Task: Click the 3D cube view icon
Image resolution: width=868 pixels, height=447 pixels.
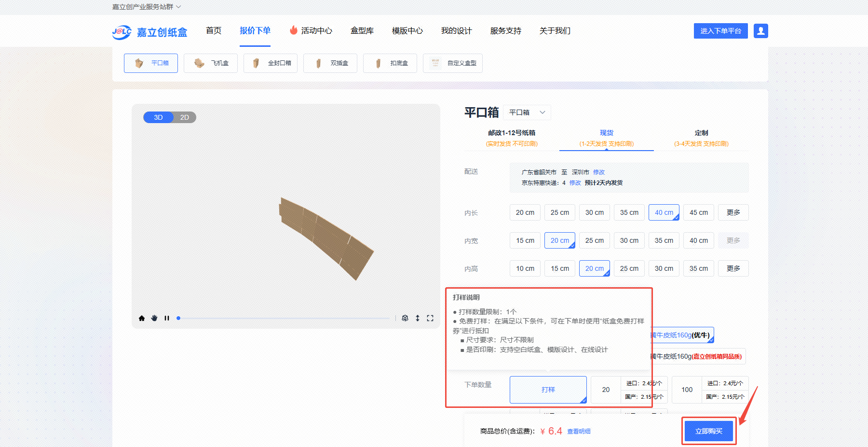Action: 405,318
